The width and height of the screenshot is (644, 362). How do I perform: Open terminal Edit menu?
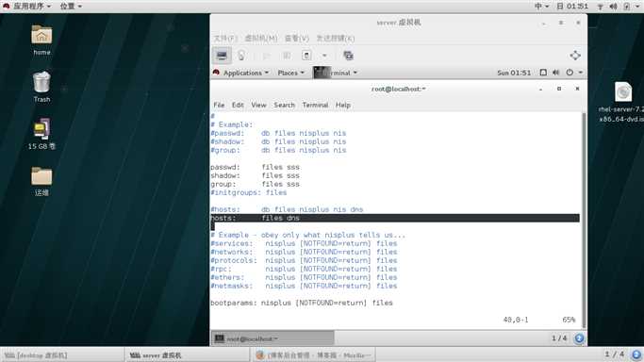238,105
